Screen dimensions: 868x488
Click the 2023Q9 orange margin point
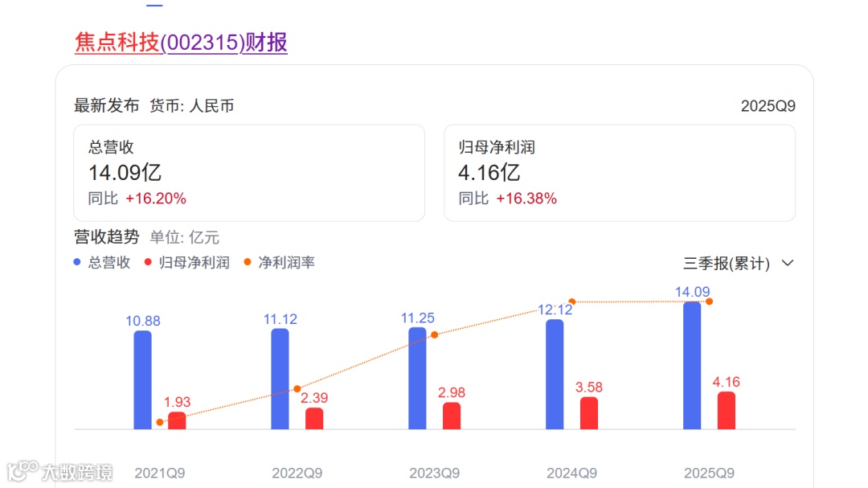[435, 334]
